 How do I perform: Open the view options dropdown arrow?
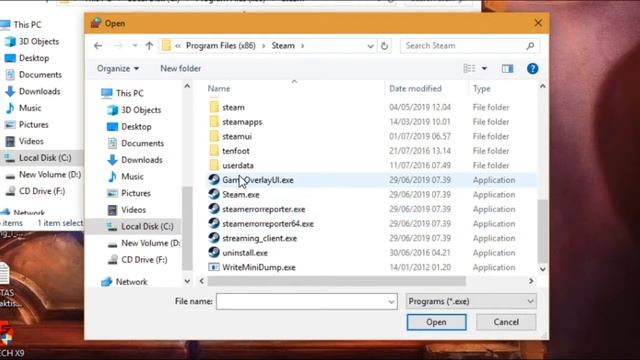(484, 69)
